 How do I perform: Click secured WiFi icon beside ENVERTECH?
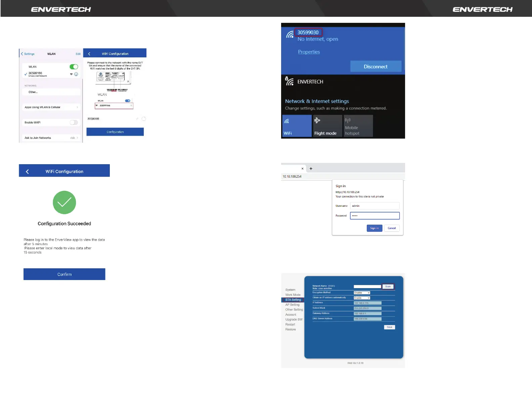289,81
